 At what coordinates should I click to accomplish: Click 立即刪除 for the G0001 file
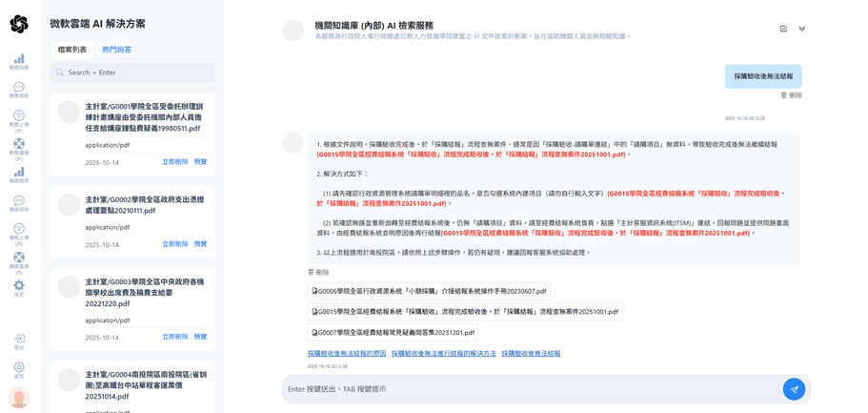click(175, 162)
